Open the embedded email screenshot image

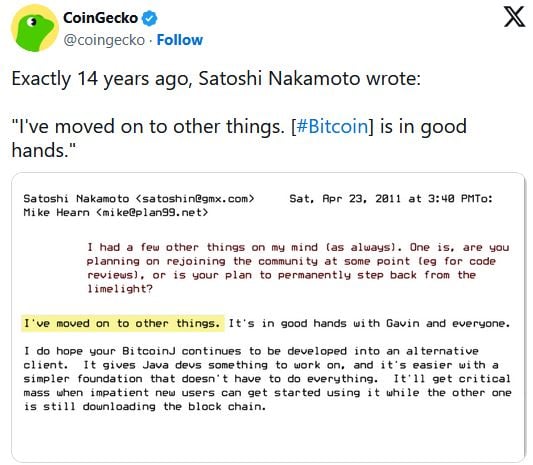[x=268, y=317]
